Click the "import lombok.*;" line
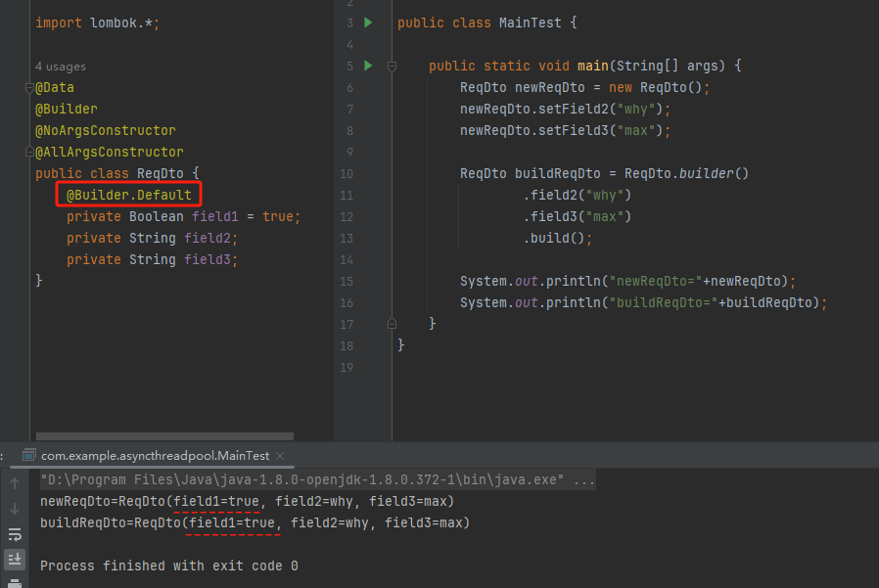The height and width of the screenshot is (588, 879). [98, 23]
